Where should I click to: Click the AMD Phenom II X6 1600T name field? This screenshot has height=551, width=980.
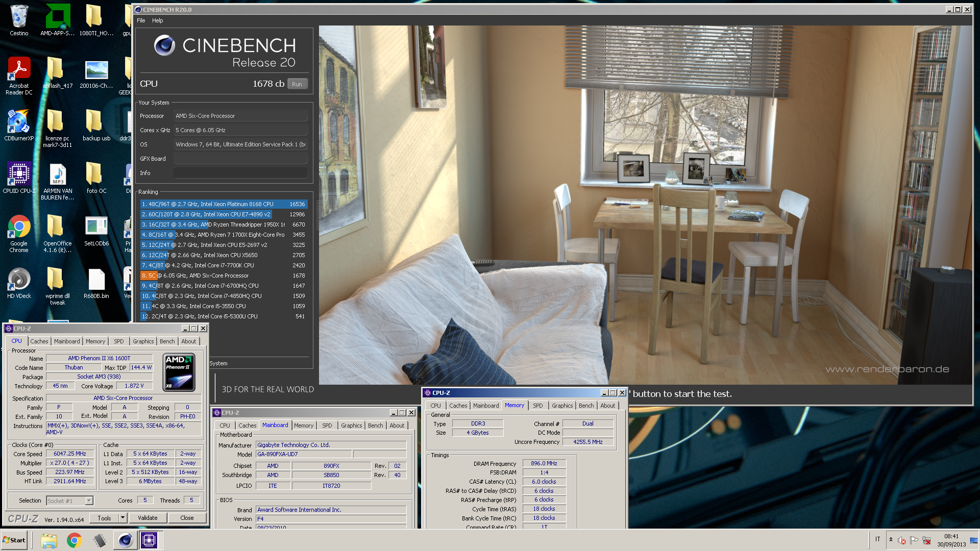99,358
